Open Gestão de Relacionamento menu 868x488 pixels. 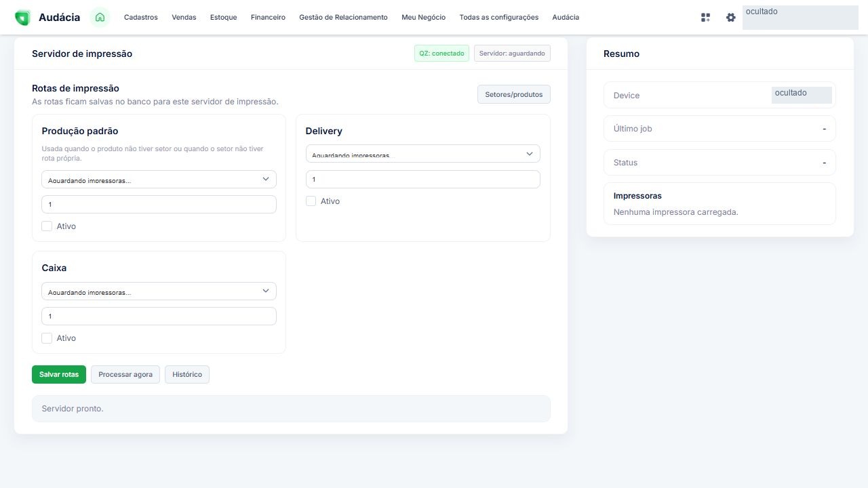(x=343, y=18)
